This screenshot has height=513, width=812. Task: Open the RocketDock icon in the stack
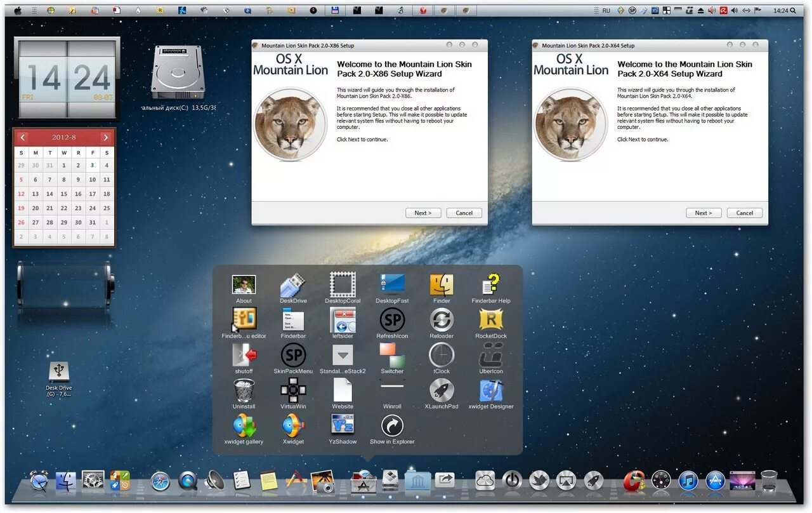(491, 320)
